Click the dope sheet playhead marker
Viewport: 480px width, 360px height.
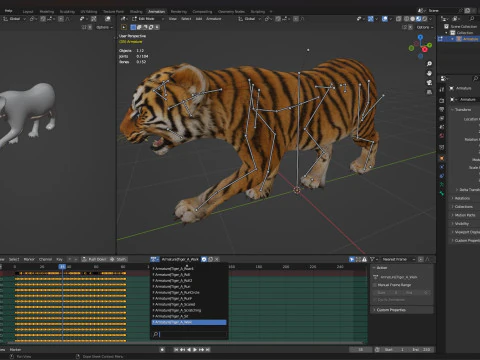point(62,267)
